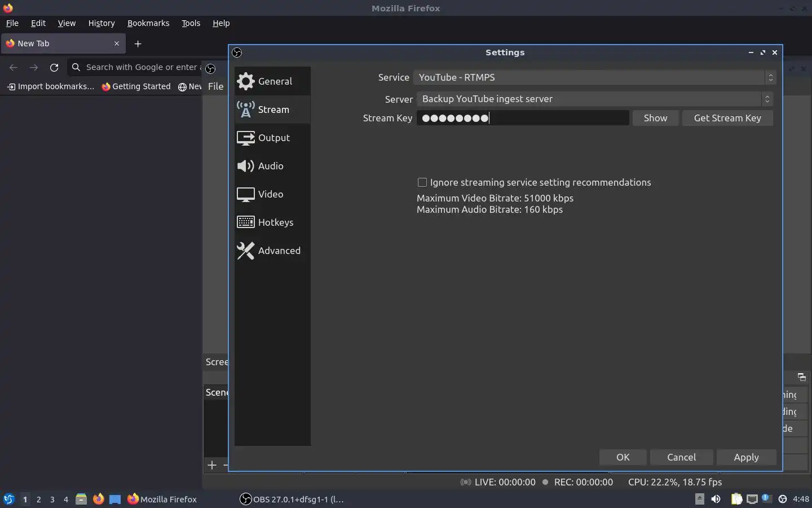This screenshot has width=812, height=508.
Task: Open the Firefox Edit menu
Action: [x=38, y=23]
